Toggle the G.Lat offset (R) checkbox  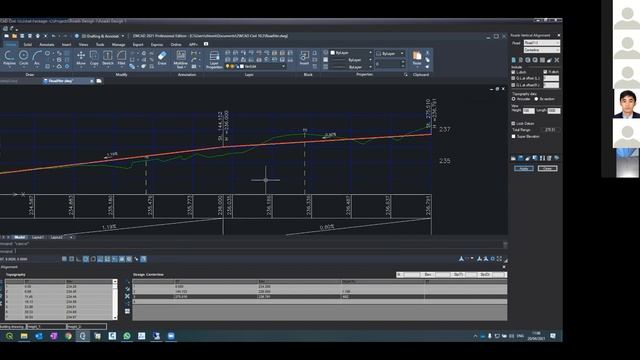[x=513, y=85]
